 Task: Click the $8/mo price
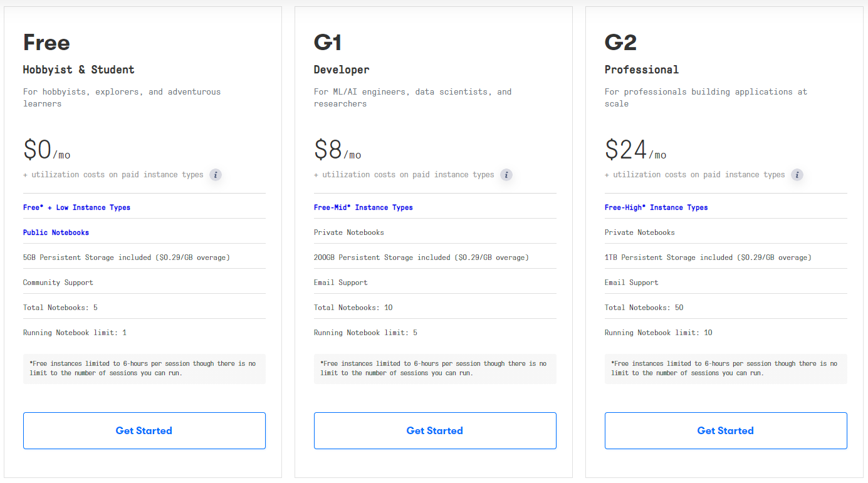tap(338, 151)
